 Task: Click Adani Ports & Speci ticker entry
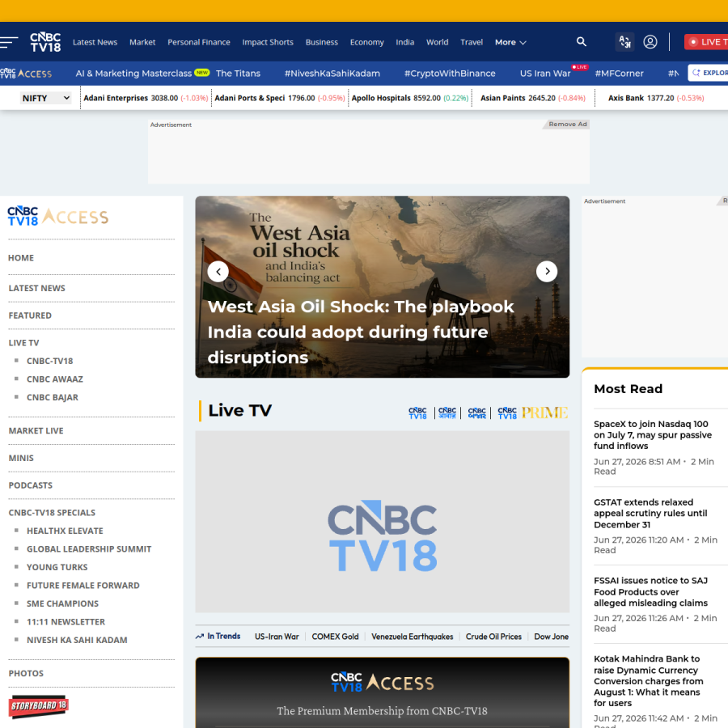click(280, 98)
